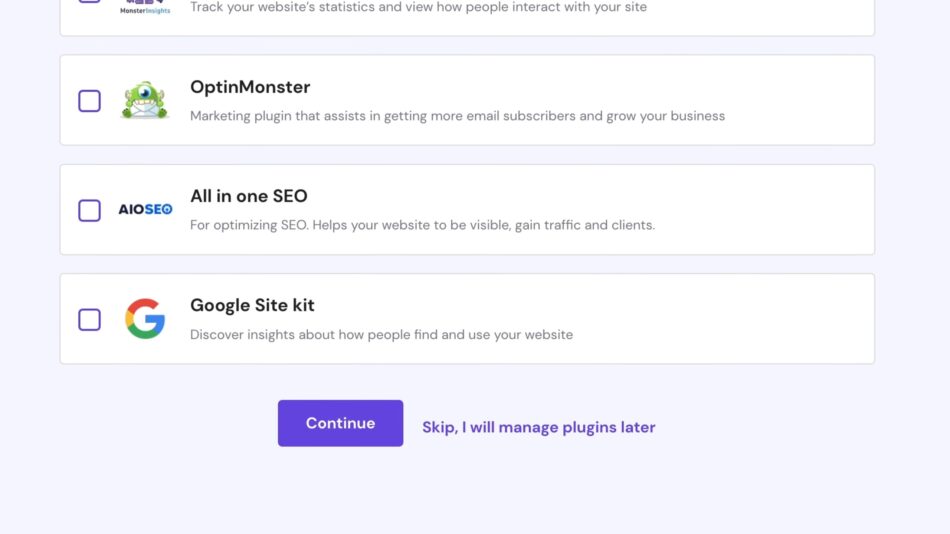This screenshot has height=534, width=950.
Task: Click the Google Site kit heading
Action: (x=252, y=305)
